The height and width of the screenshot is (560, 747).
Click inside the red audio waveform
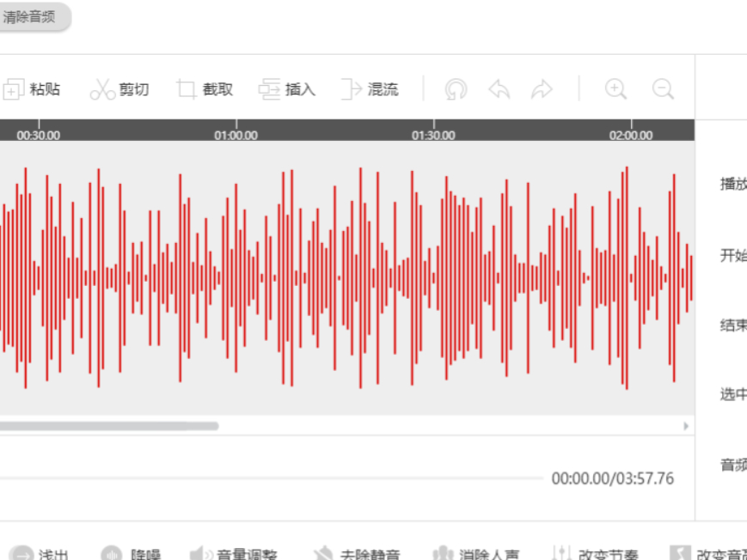[346, 278]
